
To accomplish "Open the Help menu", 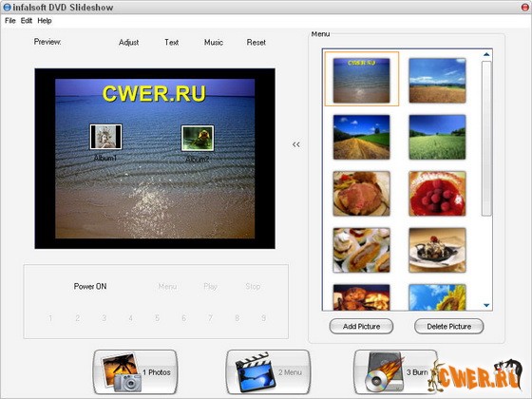I will 45,21.
